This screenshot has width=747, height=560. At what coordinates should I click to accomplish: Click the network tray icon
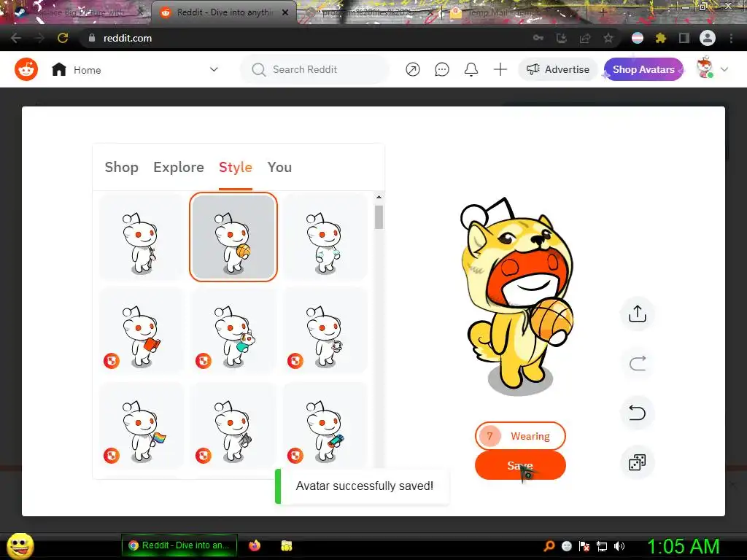[602, 546]
